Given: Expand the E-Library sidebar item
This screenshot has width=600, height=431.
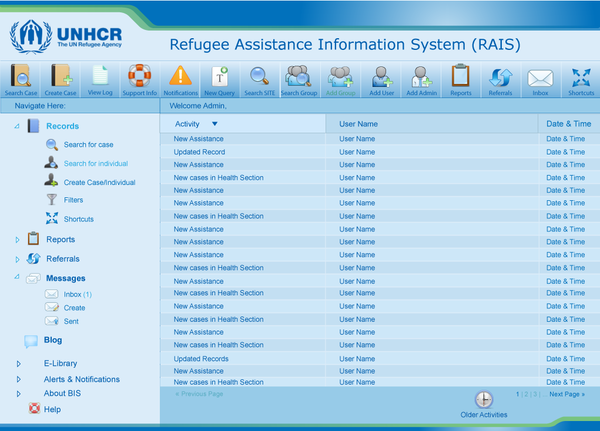Looking at the screenshot, I should coord(18,364).
